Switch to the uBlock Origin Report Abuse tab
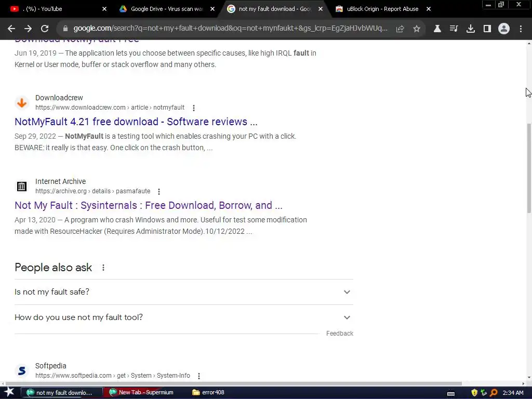This screenshot has height=399, width=532. coord(382,9)
